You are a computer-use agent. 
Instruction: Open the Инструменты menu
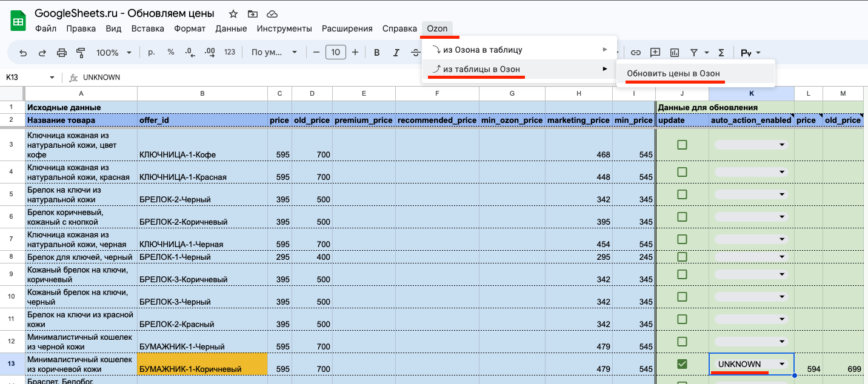(284, 28)
